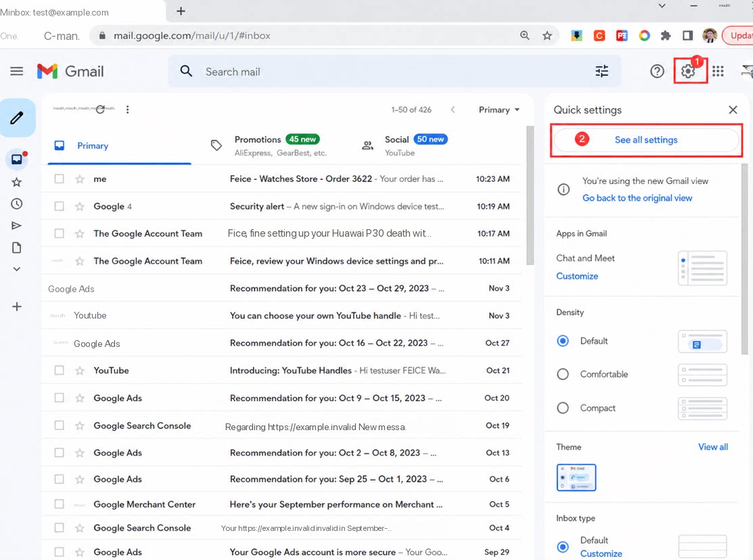Open the Starred folder in sidebar
The width and height of the screenshot is (753, 560).
coord(17,182)
